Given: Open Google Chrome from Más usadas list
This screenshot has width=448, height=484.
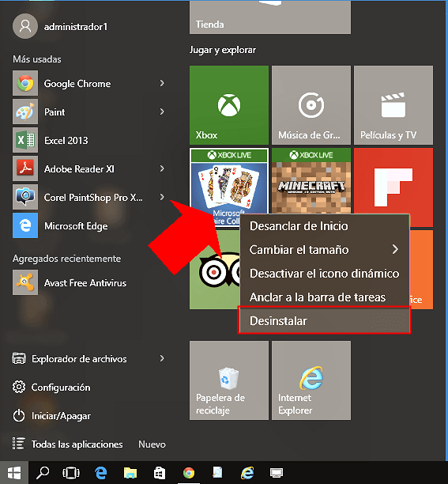Looking at the screenshot, I should pos(89,83).
